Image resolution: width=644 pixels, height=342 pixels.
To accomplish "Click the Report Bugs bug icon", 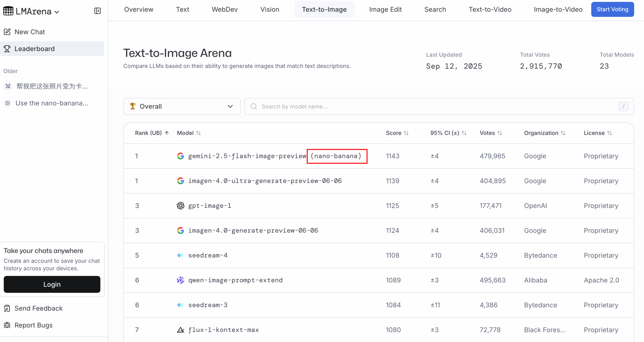I will (7, 325).
